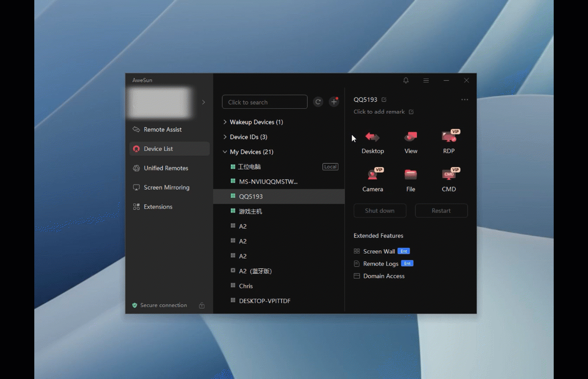
Task: Edit the QQ5193 device name
Action: coord(384,100)
